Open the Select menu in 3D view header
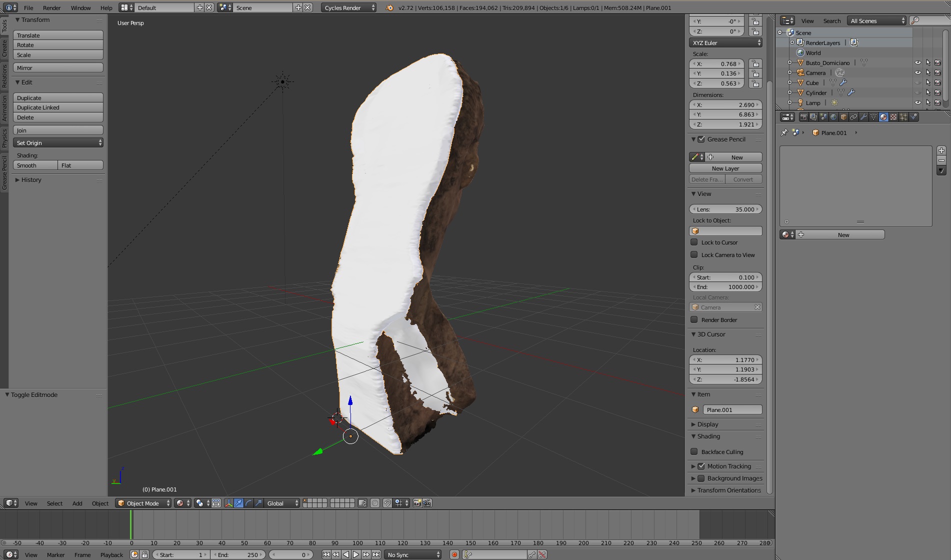The image size is (951, 560). 54,503
